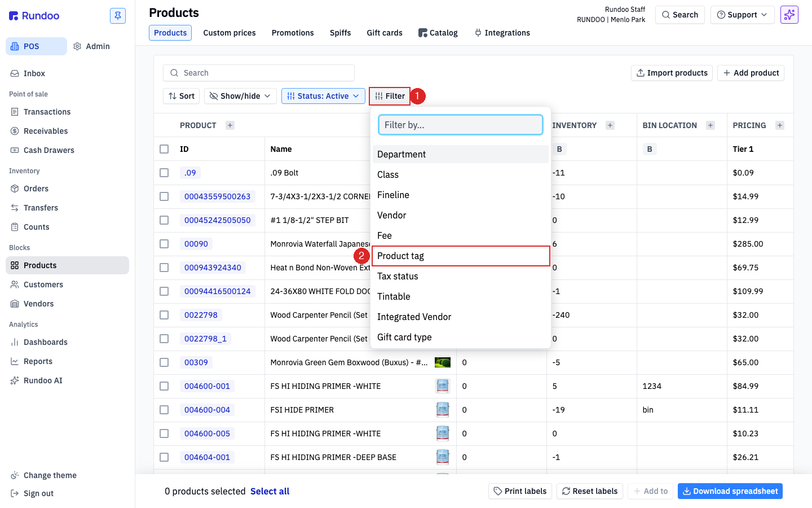
Task: Open the Show/hide columns dropdown
Action: pos(240,96)
